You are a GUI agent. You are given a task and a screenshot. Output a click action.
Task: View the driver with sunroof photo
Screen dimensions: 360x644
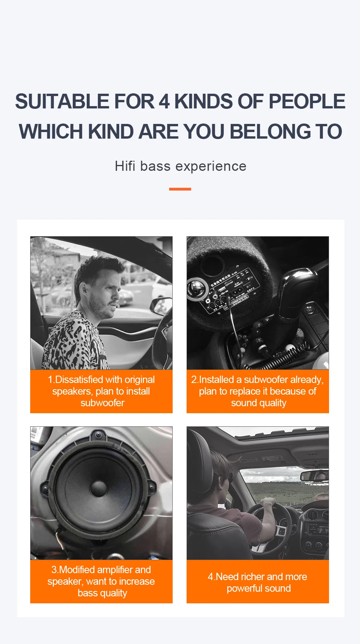[x=258, y=493]
